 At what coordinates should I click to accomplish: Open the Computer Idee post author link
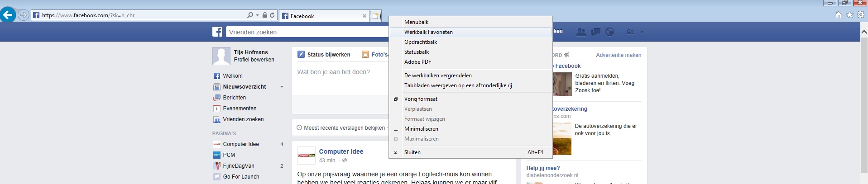pyautogui.click(x=341, y=151)
